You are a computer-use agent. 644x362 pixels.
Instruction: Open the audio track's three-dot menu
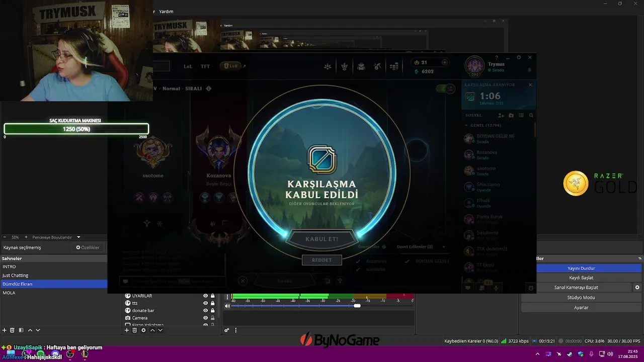coord(227,297)
